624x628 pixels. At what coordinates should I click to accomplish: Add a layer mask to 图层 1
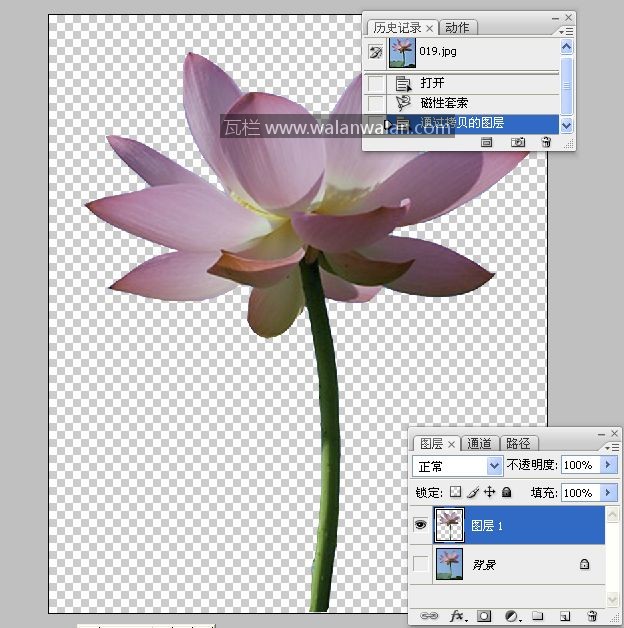pyautogui.click(x=484, y=616)
